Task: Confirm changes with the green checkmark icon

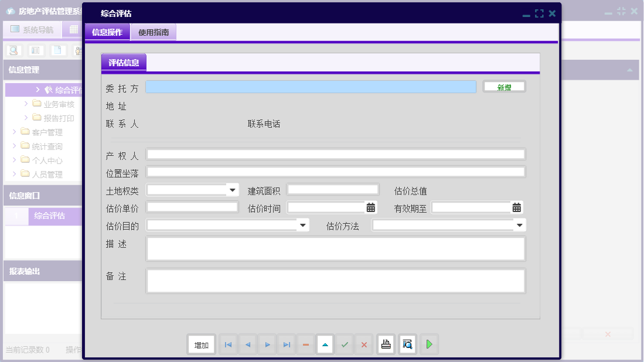Action: (x=345, y=344)
